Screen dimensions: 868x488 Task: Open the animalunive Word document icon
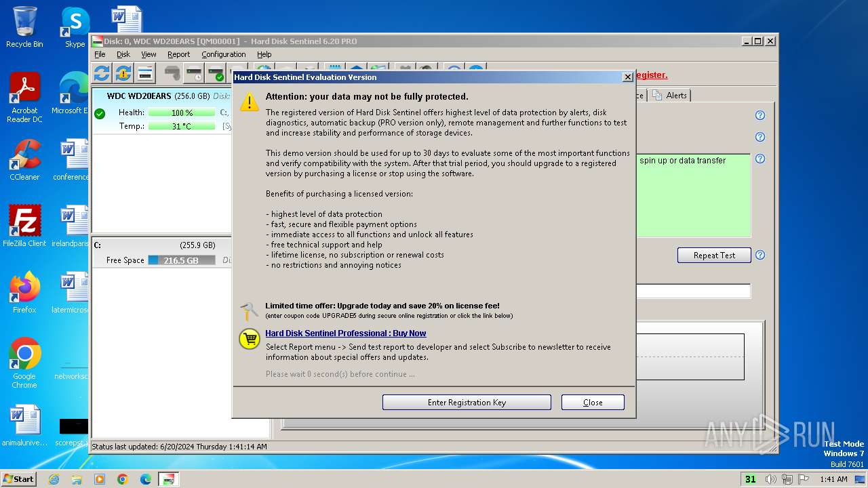pyautogui.click(x=24, y=426)
